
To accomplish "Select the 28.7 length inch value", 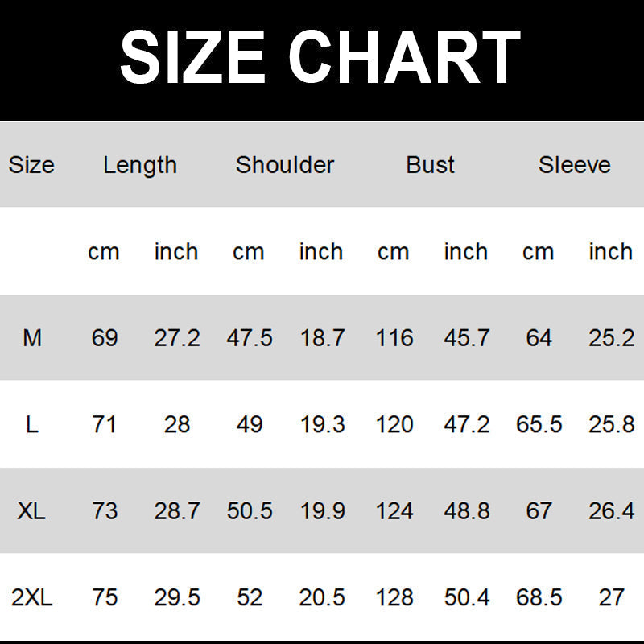I will click(x=177, y=511).
